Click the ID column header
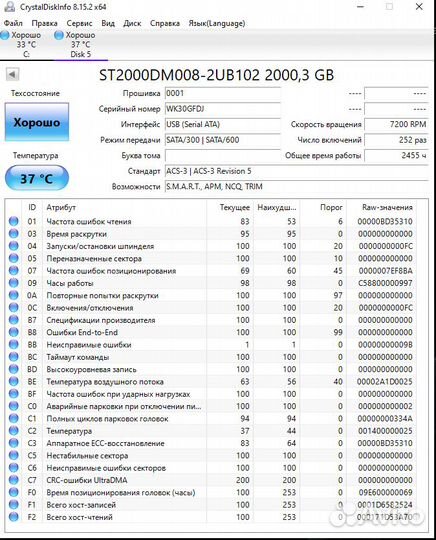Image resolution: width=436 pixels, height=540 pixels. (x=32, y=207)
